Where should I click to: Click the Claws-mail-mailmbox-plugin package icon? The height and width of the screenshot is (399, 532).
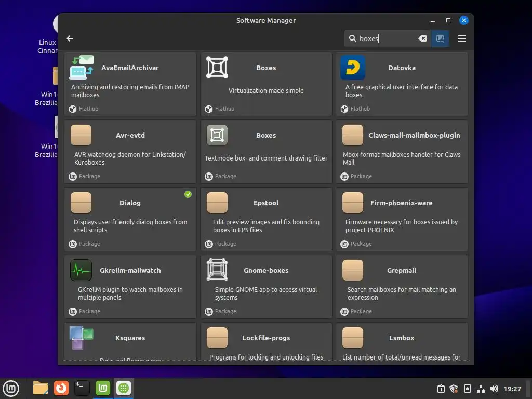[353, 135]
